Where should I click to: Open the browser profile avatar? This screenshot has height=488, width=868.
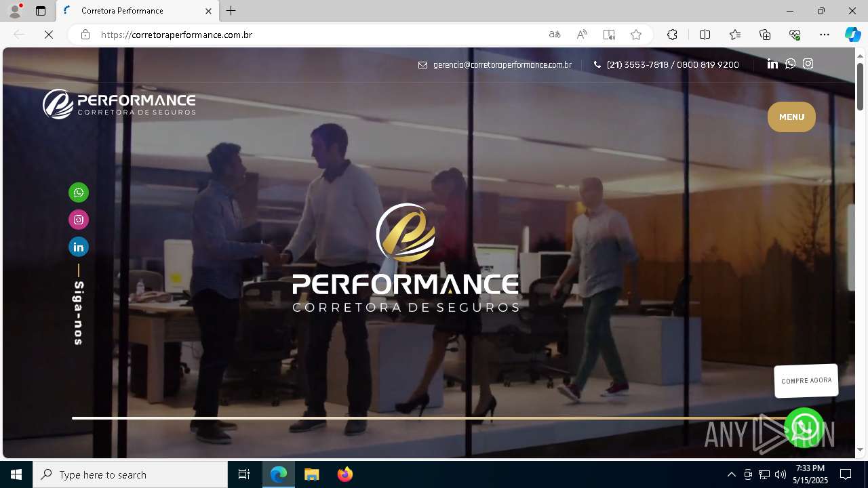click(x=15, y=11)
